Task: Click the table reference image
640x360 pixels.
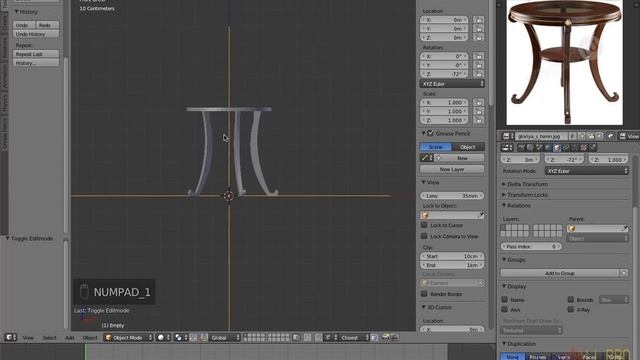Action: tap(564, 62)
